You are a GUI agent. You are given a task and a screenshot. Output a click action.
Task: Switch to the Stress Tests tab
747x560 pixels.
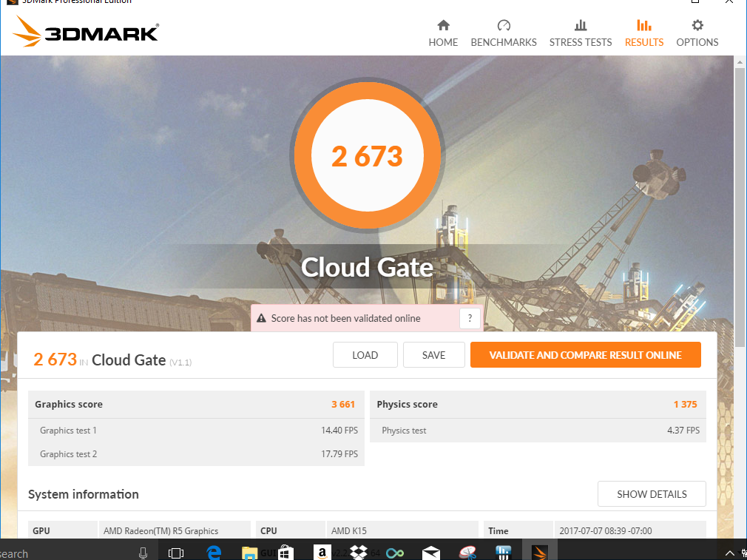581,33
